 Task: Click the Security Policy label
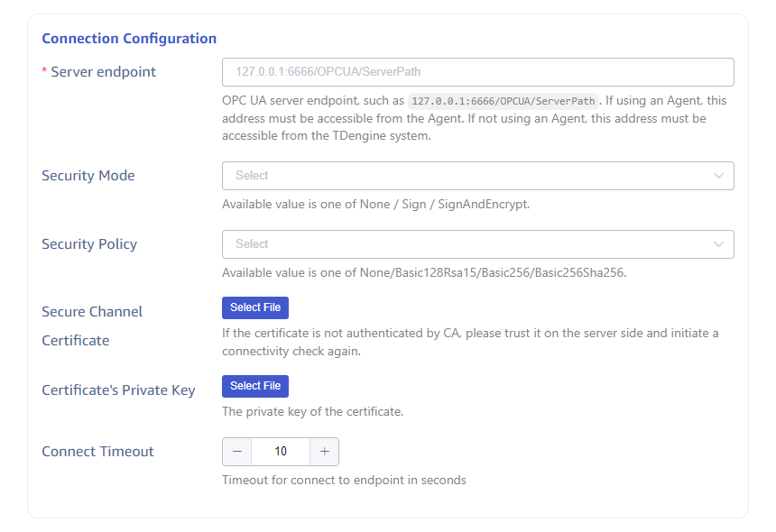[89, 244]
